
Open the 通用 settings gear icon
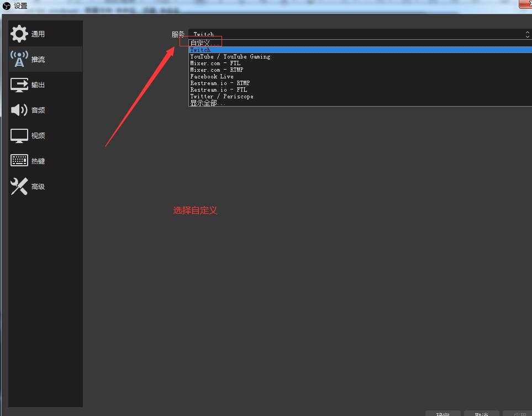pos(19,34)
